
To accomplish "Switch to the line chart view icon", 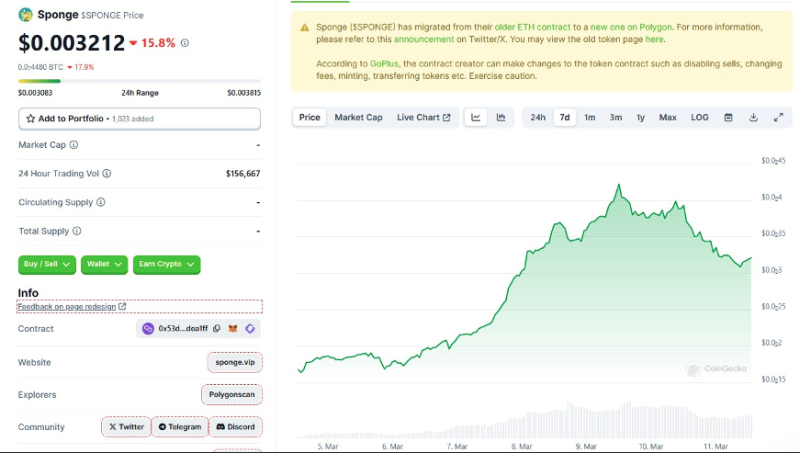I will click(476, 117).
